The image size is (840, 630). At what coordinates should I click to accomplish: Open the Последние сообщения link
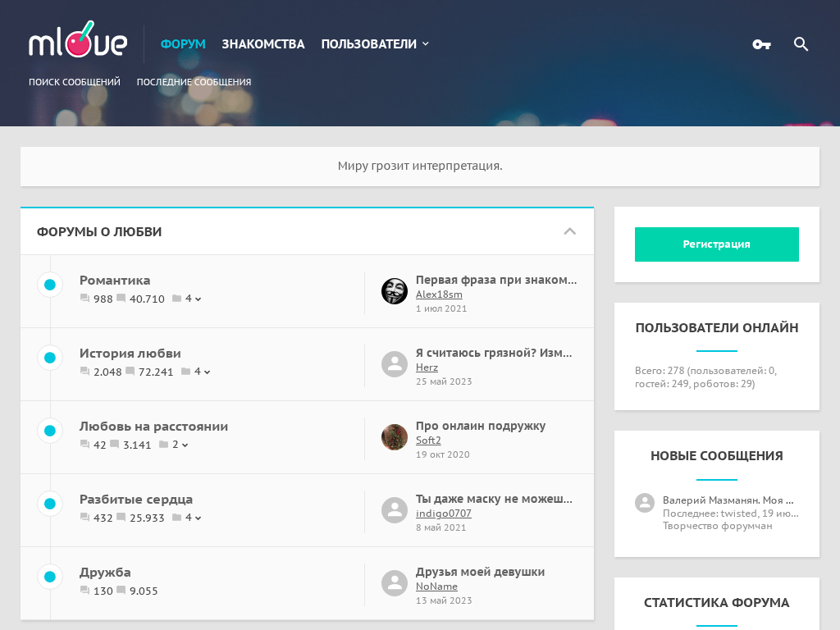[x=194, y=82]
